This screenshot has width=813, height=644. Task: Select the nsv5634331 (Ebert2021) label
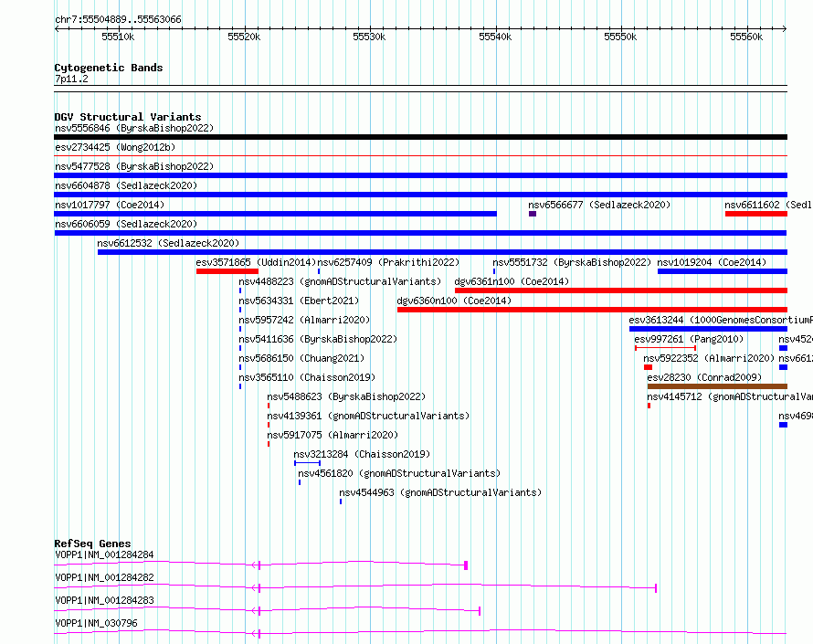click(x=299, y=301)
